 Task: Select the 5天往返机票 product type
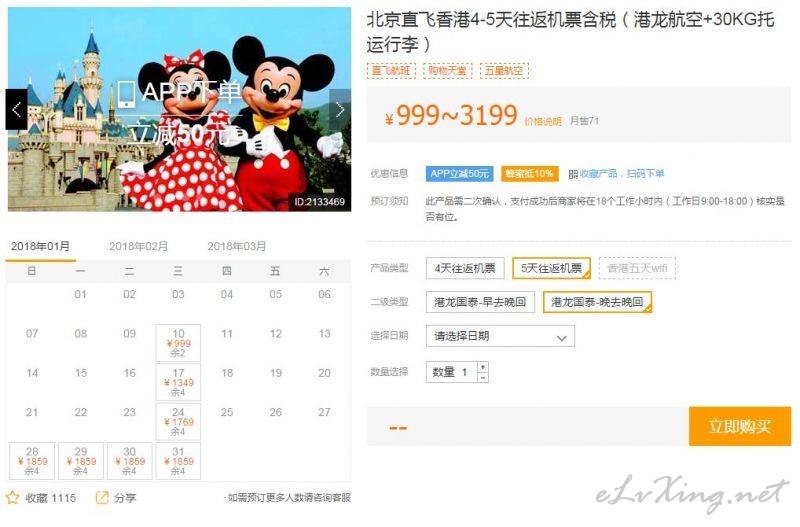(551, 268)
